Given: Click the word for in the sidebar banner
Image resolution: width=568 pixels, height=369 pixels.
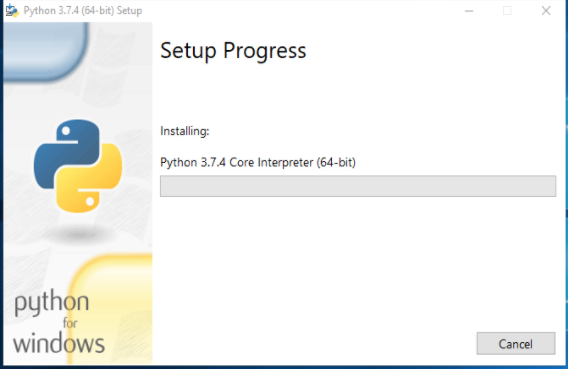Looking at the screenshot, I should 70,323.
